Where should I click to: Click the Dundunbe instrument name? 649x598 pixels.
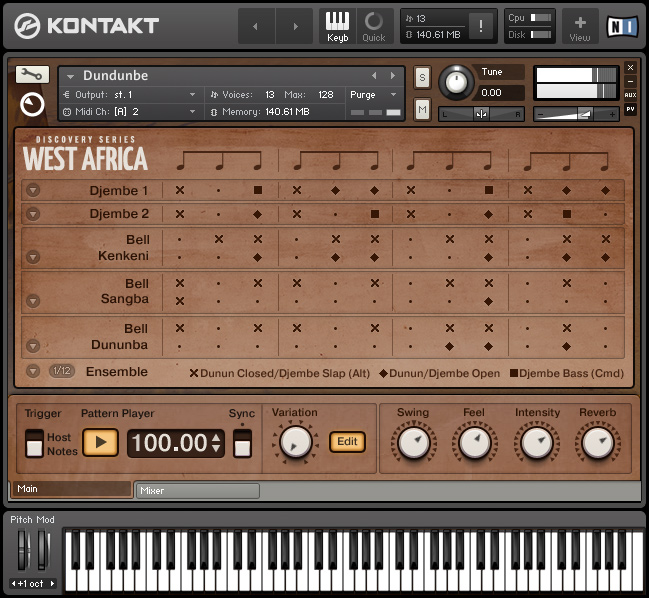coord(115,76)
